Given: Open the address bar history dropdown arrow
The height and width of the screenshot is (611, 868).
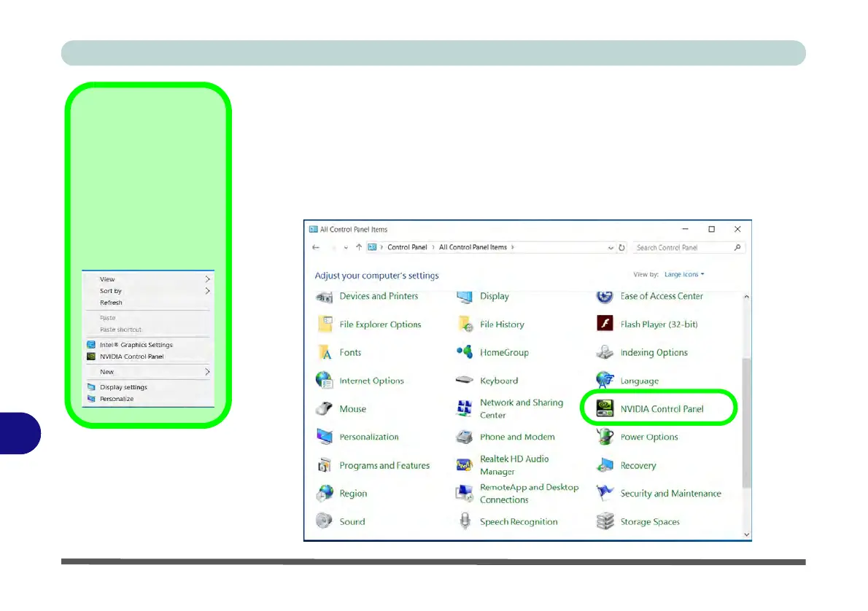Looking at the screenshot, I should click(610, 247).
